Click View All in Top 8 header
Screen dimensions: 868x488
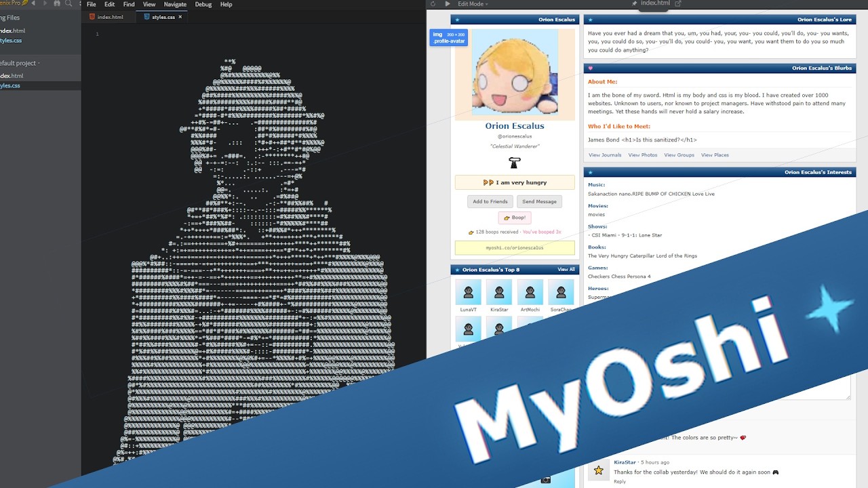566,269
